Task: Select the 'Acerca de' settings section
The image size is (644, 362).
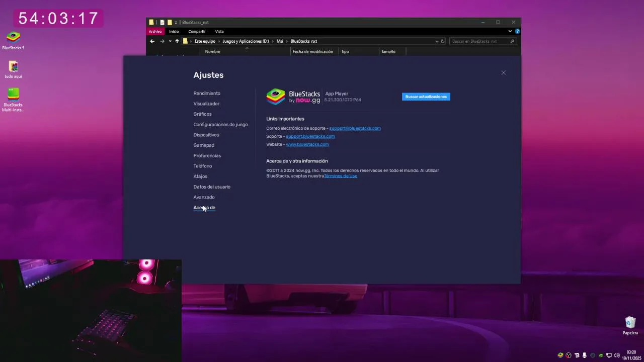Action: 204,208
